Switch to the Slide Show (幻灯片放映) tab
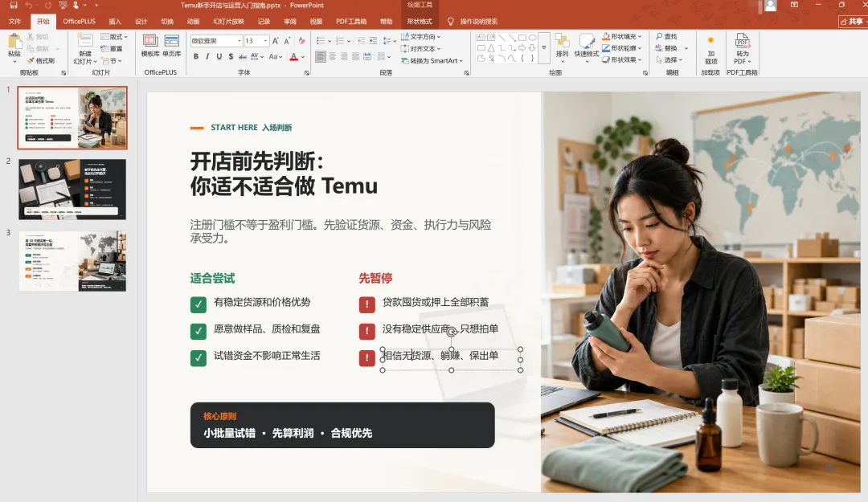 (228, 22)
